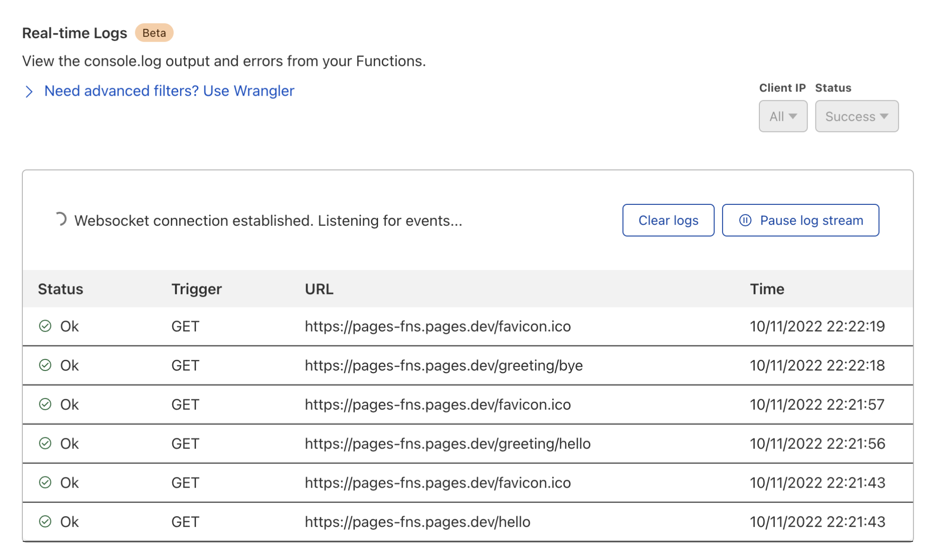This screenshot has width=933, height=560.
Task: Click the Time column header
Action: click(767, 289)
